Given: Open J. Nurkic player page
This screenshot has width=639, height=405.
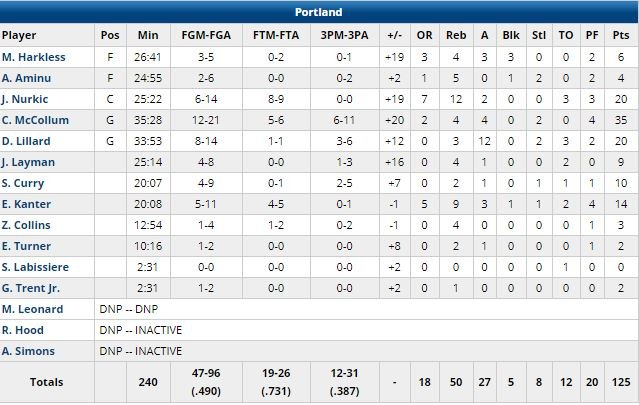Looking at the screenshot, I should tap(25, 99).
